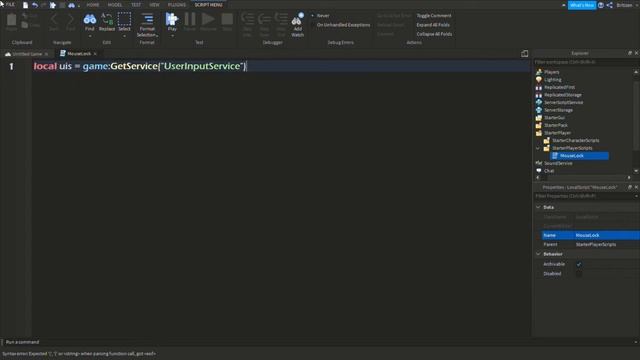Screen dimensions: 640x360
Task: Open the Find dropdown arrow
Action: coord(90,36)
